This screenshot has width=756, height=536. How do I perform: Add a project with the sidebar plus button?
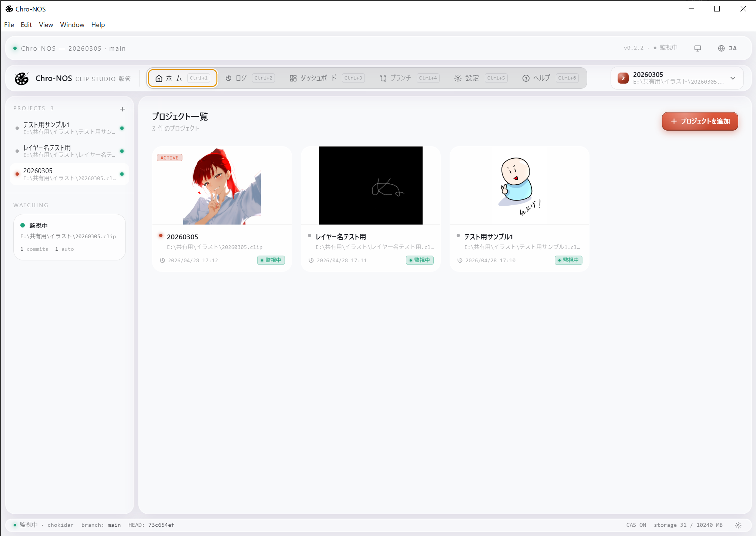tap(122, 109)
